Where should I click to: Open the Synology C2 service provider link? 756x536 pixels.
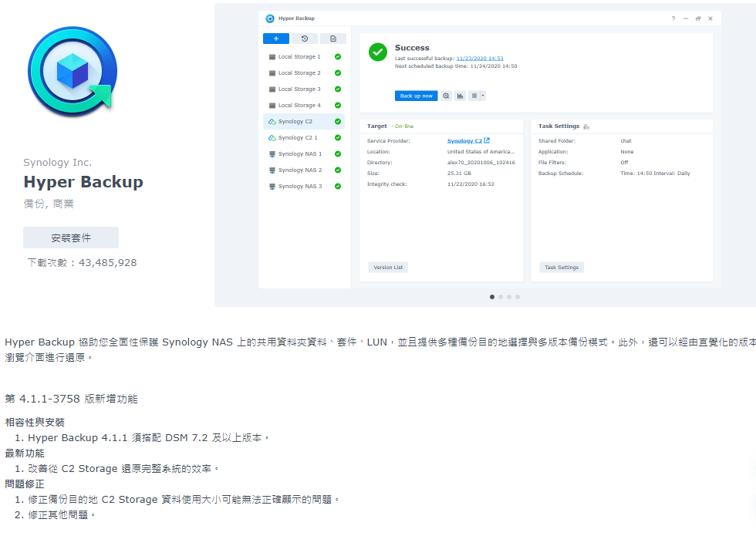(x=468, y=140)
